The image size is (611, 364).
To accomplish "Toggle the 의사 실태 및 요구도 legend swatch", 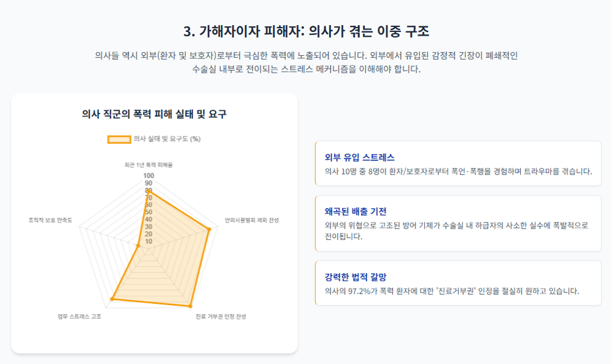I will [119, 139].
